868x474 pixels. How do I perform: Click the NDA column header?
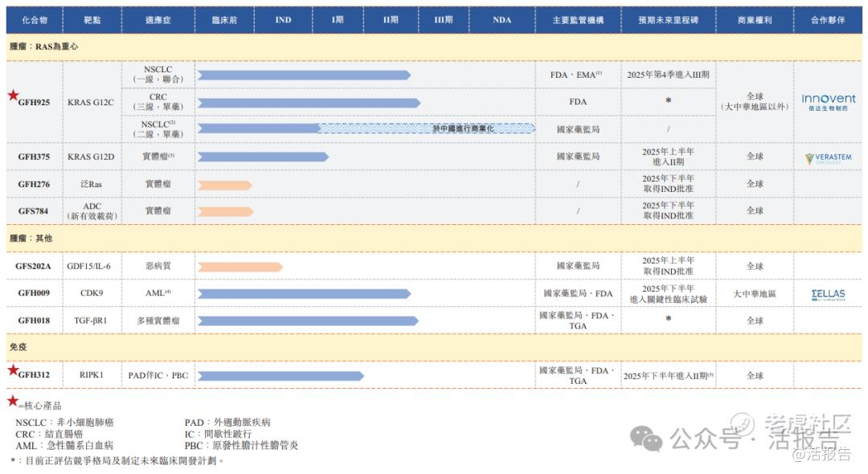click(x=502, y=20)
